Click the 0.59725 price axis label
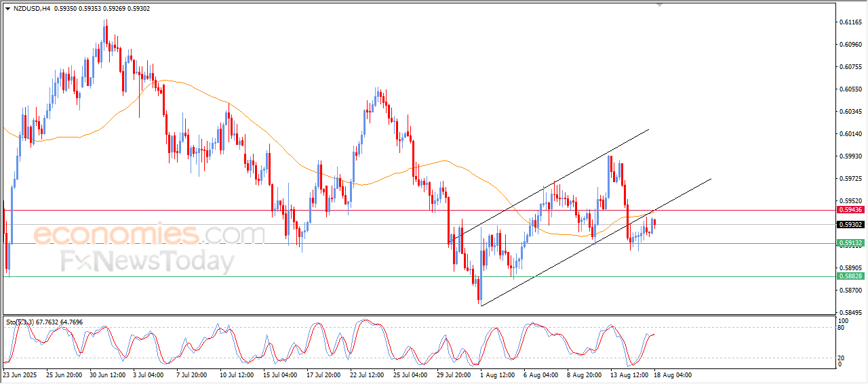Screen dimensions: 868x384 [850, 179]
